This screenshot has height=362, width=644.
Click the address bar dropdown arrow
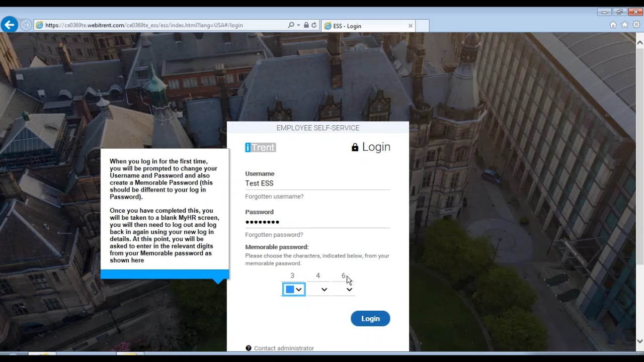pos(298,25)
